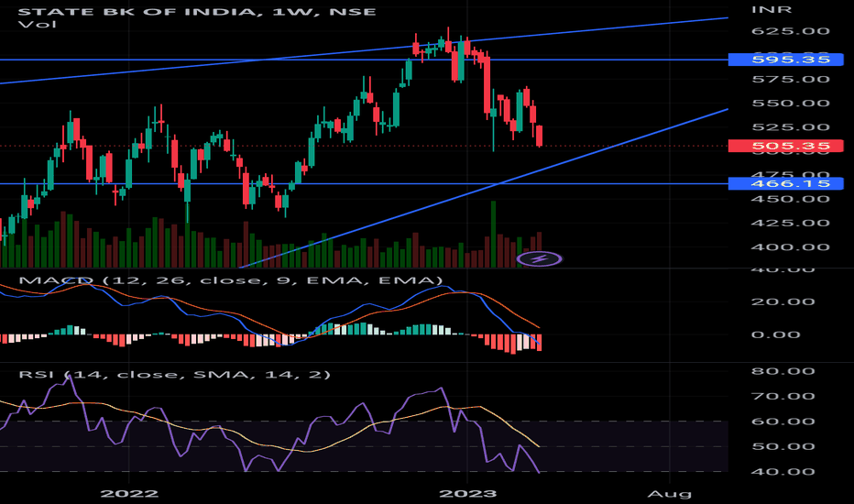Click the purple lightning bolt idea icon
Image resolution: width=854 pixels, height=504 pixels.
[x=539, y=258]
